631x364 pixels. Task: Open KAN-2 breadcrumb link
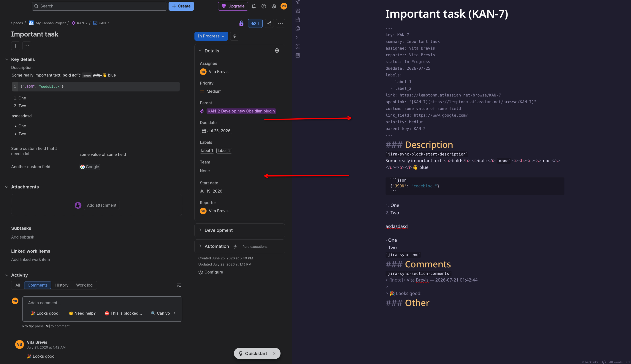click(82, 23)
